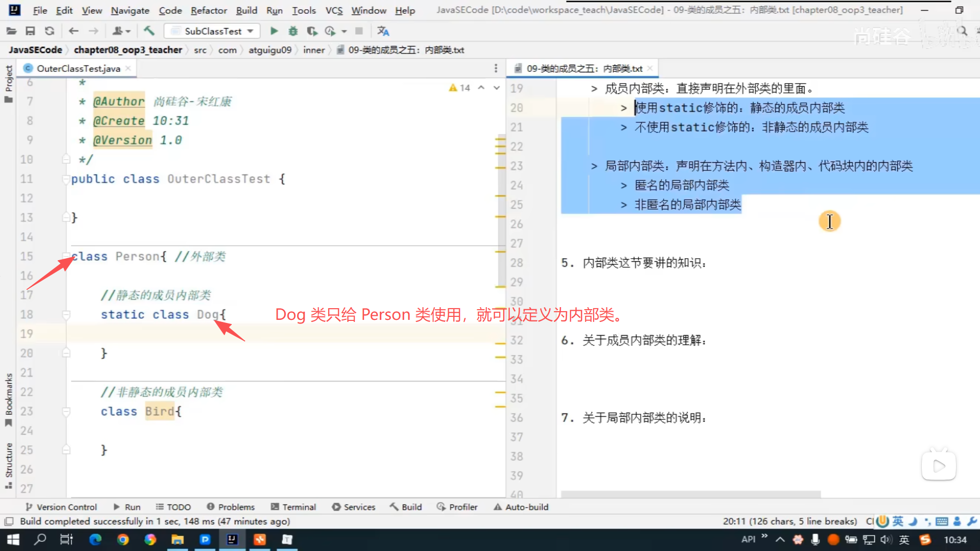Switch to the OuterClassTest.java tab
980x551 pixels.
[x=78, y=68]
